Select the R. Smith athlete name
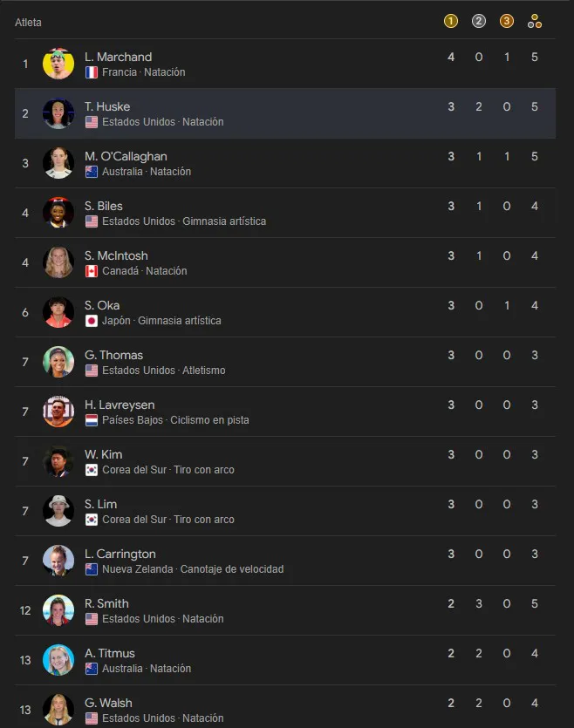 tap(106, 603)
